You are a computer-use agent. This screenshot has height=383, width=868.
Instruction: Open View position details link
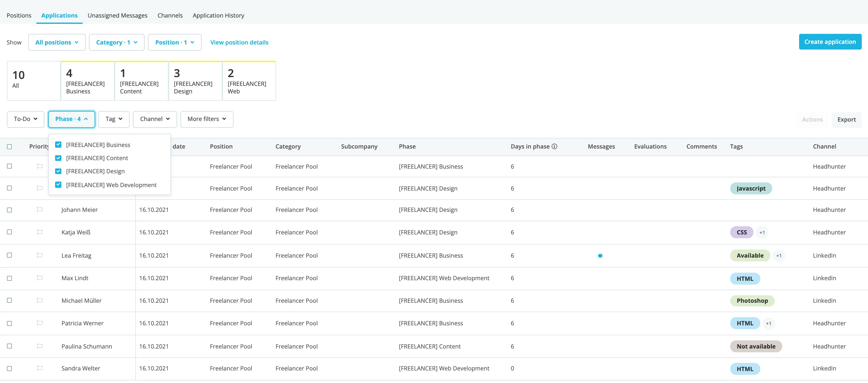click(x=239, y=43)
